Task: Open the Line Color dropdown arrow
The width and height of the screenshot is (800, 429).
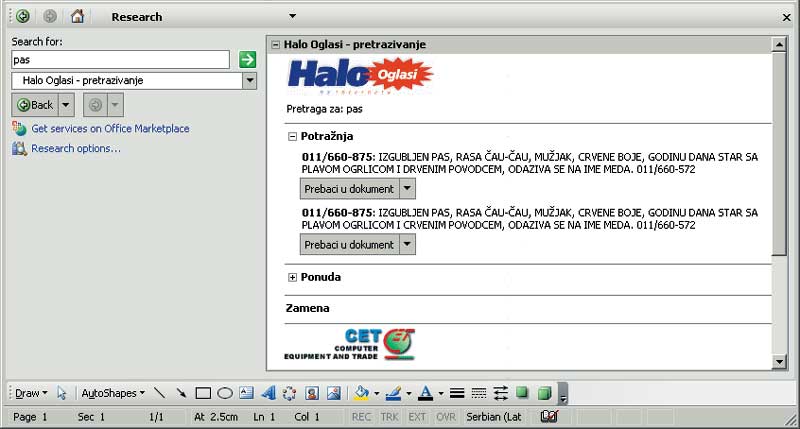Action: coord(409,393)
